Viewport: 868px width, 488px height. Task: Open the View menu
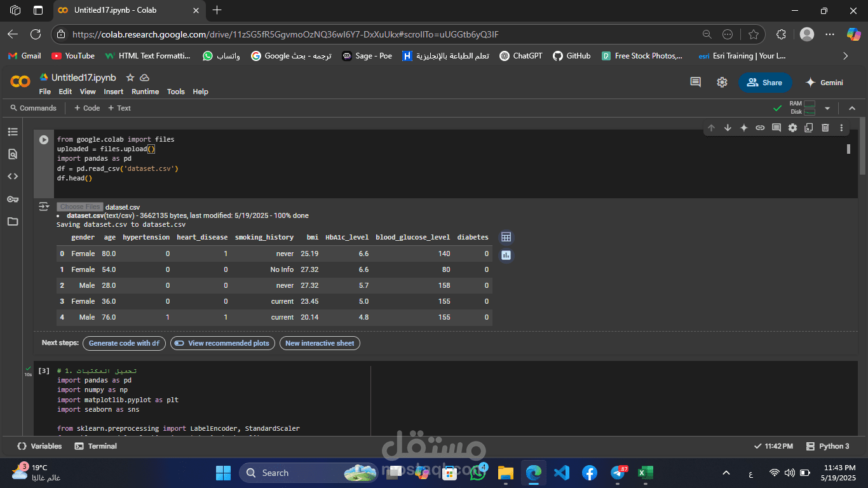coord(88,91)
